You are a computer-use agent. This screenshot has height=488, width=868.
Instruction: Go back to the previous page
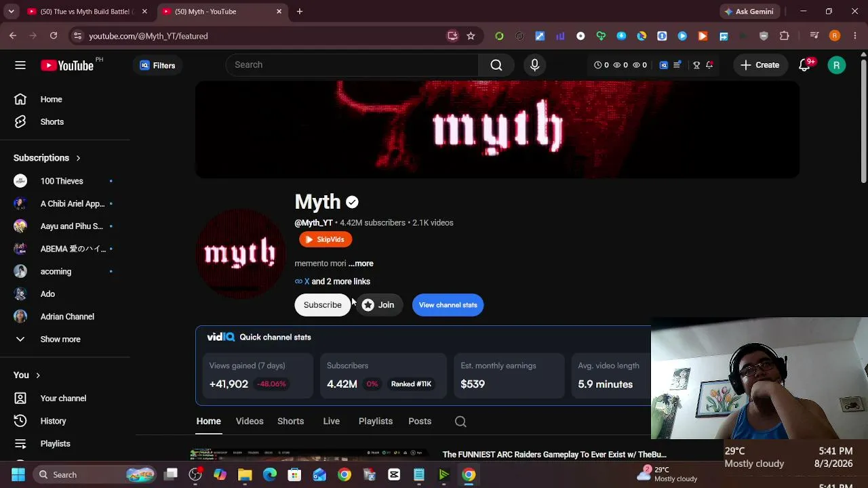click(x=13, y=36)
